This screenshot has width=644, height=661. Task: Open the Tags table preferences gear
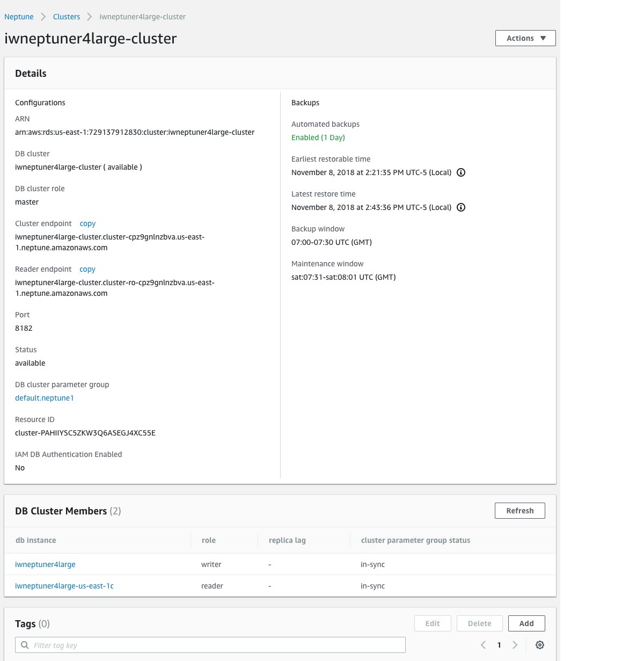539,644
